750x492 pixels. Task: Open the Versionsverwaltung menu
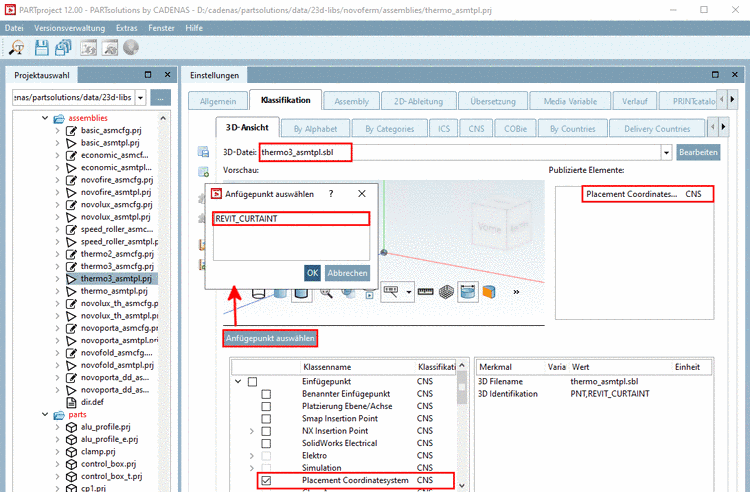pos(69,28)
